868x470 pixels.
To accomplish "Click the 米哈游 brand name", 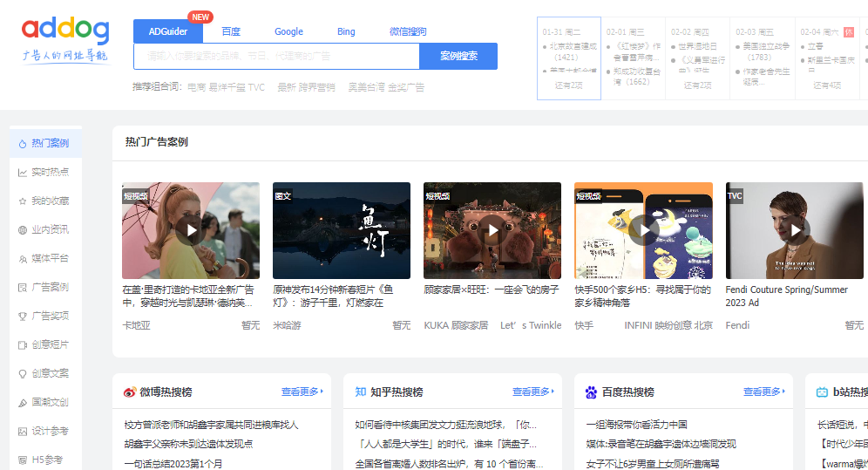I will (x=287, y=325).
